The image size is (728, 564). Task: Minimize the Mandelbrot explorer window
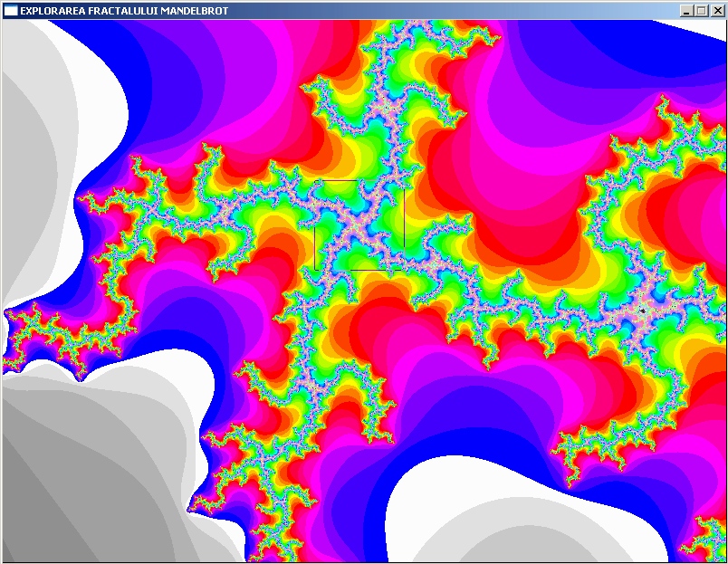[x=686, y=11]
